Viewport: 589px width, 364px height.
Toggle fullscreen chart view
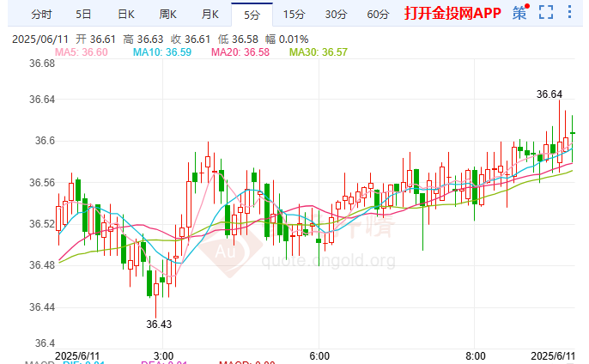(546, 12)
